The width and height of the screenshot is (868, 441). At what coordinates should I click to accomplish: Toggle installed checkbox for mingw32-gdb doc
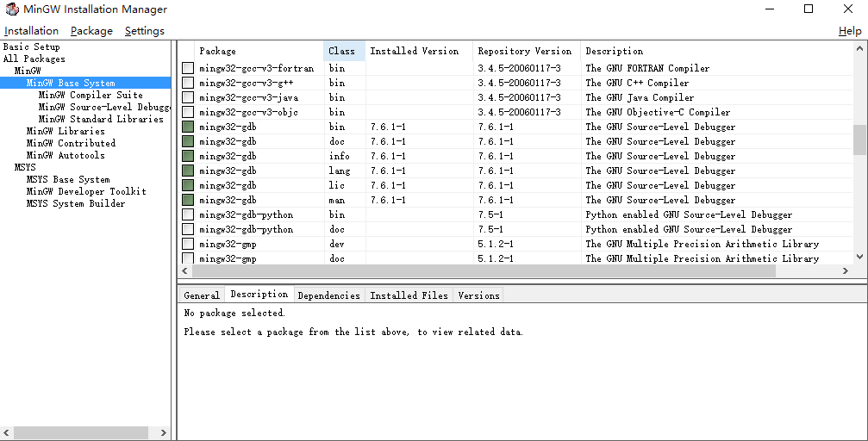[188, 141]
